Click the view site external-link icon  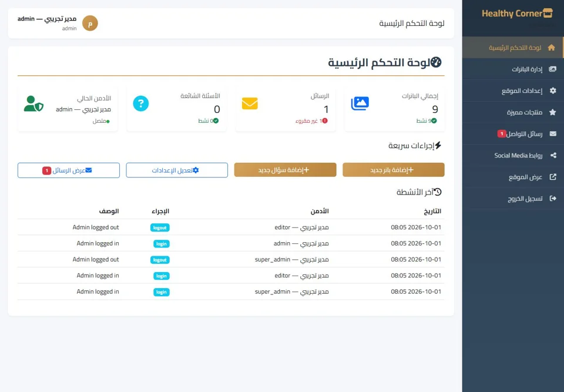coord(553,177)
